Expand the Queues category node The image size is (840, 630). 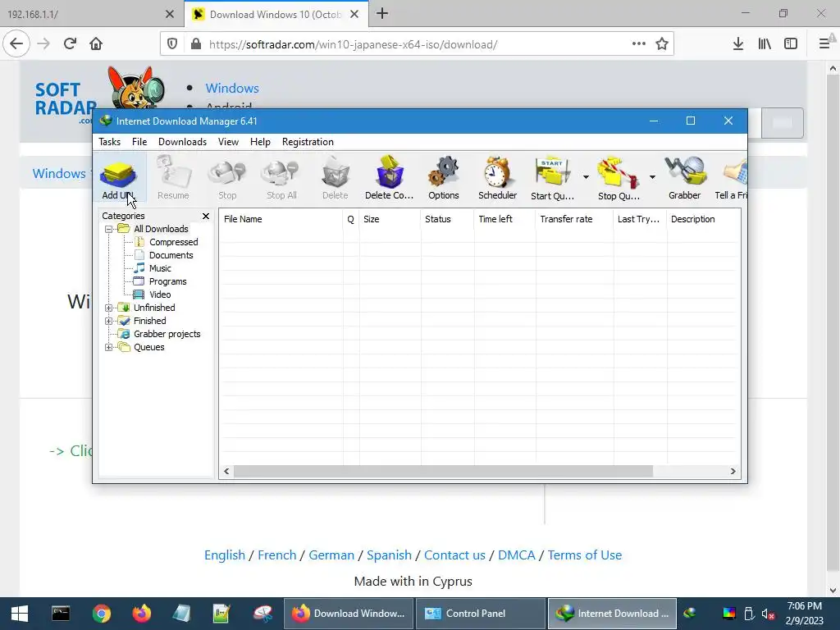pyautogui.click(x=109, y=348)
